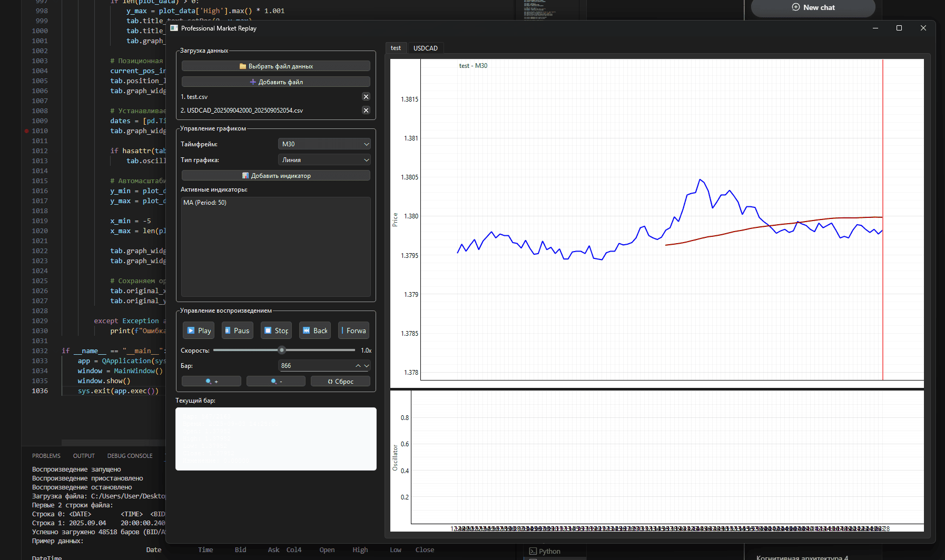Viewport: 945px width, 560px height.
Task: Step forward one bar
Action: click(353, 331)
